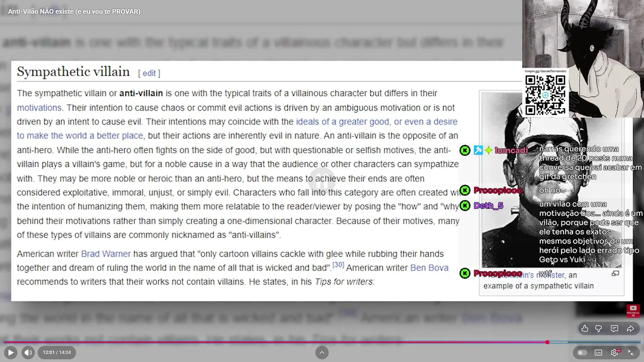Click the 12:01 / 14:04 time display

(56, 352)
